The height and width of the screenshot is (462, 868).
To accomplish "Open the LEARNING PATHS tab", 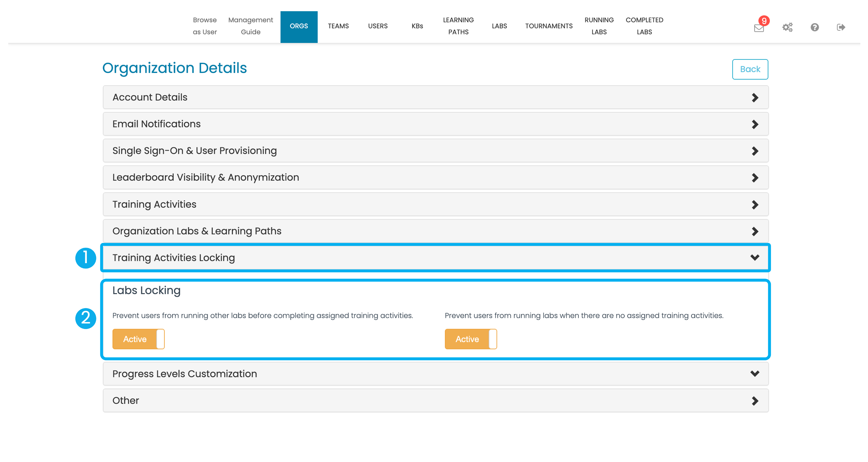I will 458,26.
